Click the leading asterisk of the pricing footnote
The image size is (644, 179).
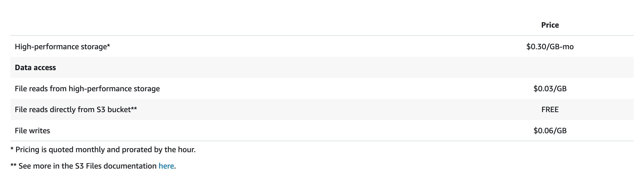click(x=12, y=149)
